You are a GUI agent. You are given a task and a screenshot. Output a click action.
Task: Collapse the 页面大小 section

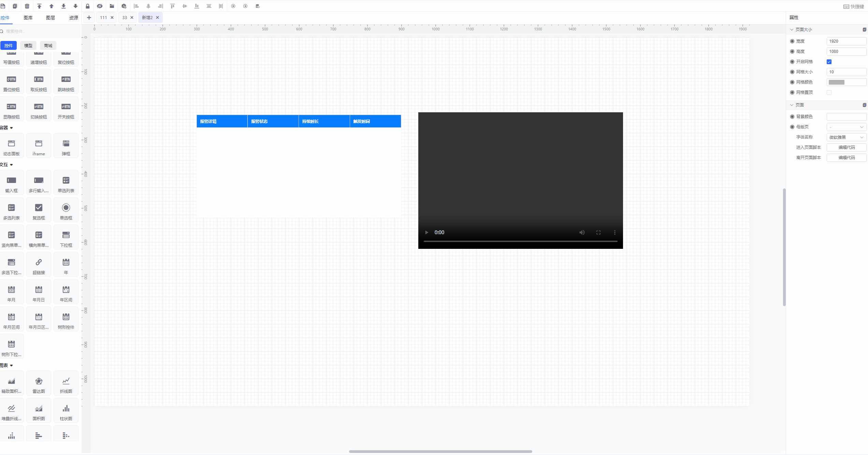coord(792,30)
